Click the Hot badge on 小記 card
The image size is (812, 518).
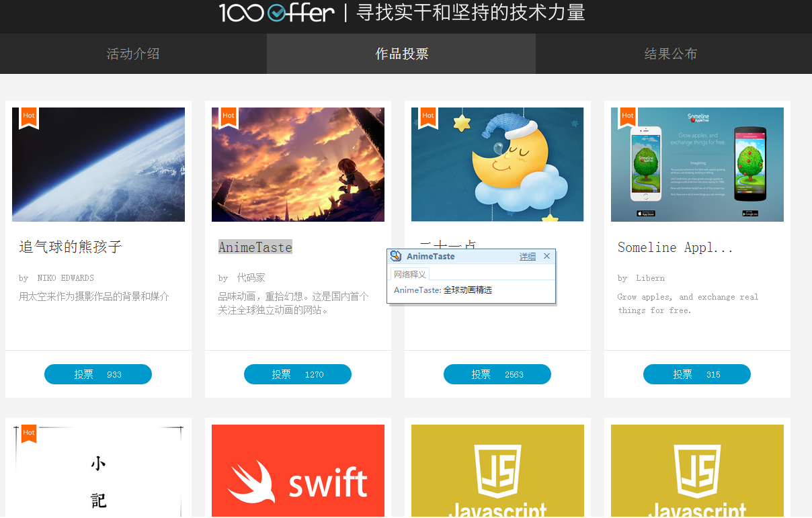click(x=29, y=434)
